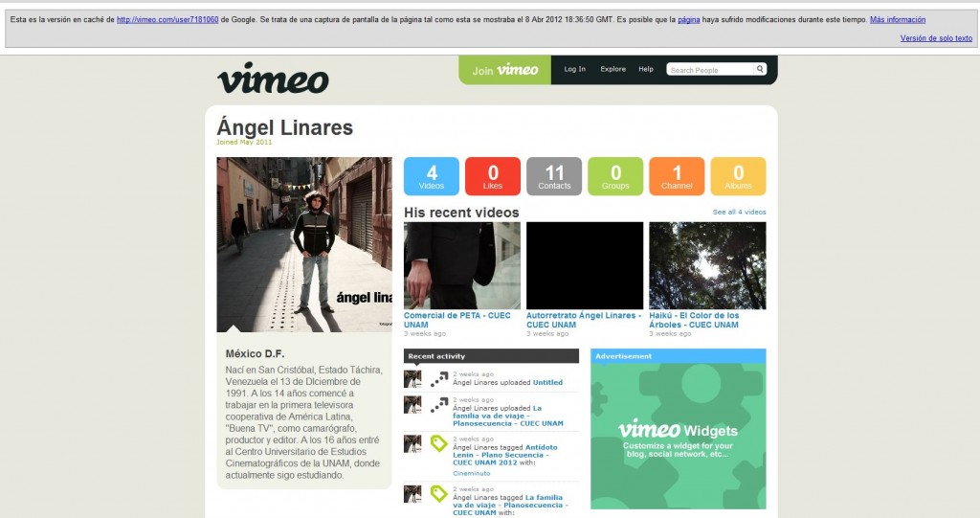Click the upload icon beside Untitled activity
The image size is (980, 518).
coord(439,379)
